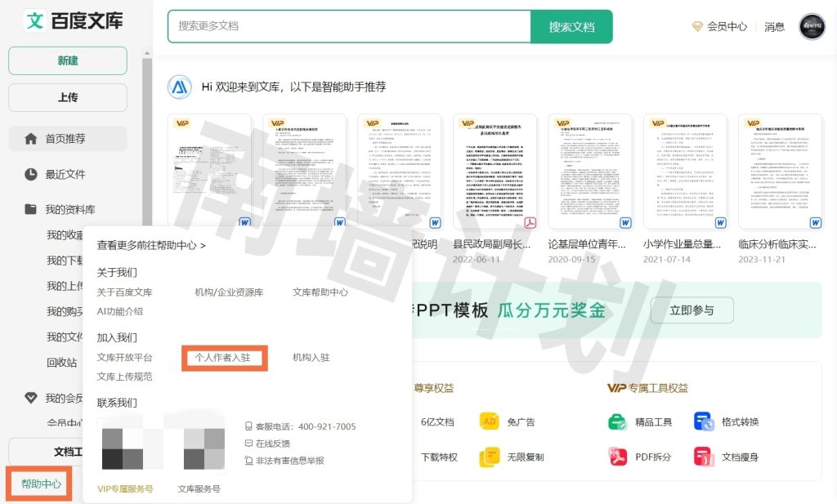Click Word badge on 小学作业量总量 document
Viewport: 837px width, 504px height.
click(720, 222)
